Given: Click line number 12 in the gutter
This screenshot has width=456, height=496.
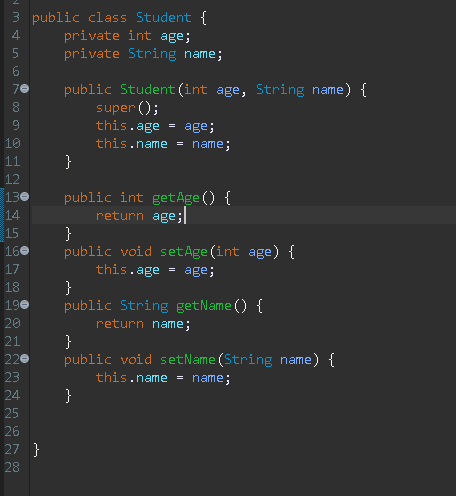Looking at the screenshot, I should click(x=13, y=179).
